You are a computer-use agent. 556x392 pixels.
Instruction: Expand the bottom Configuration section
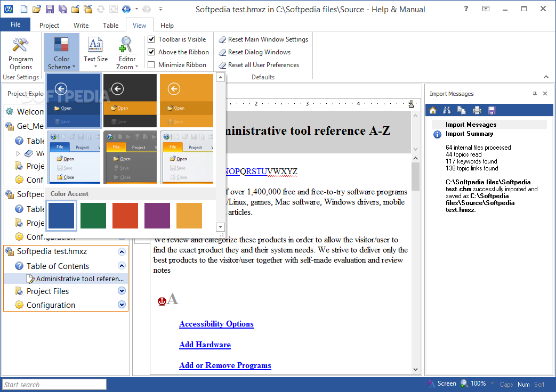(x=122, y=305)
